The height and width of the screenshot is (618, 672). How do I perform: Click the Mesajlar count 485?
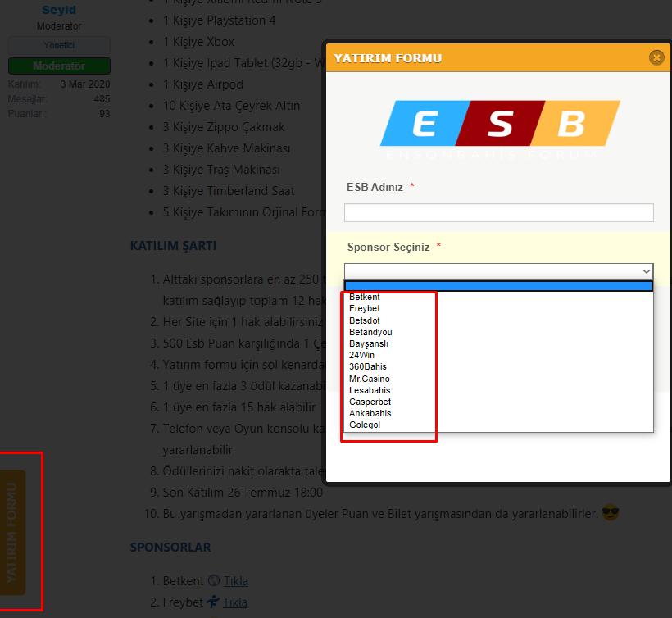pos(102,99)
